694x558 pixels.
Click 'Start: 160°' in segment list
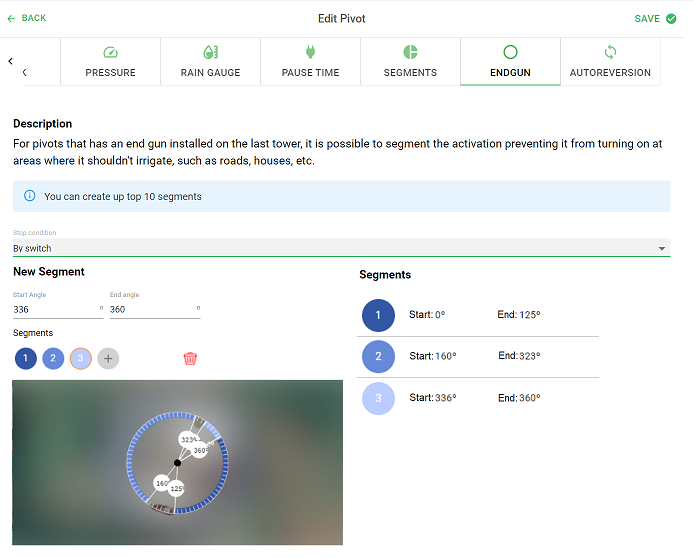tap(433, 356)
